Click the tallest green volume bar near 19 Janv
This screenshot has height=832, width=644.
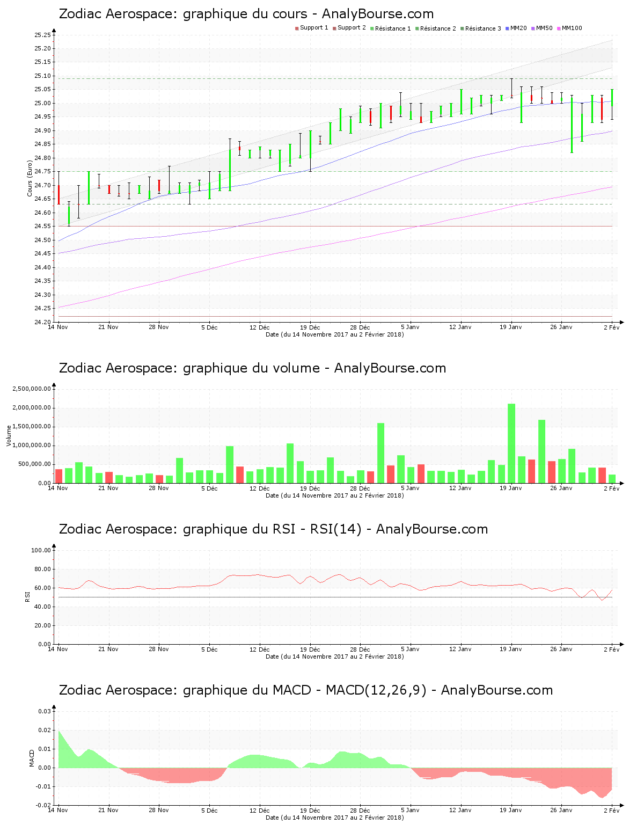(x=511, y=443)
